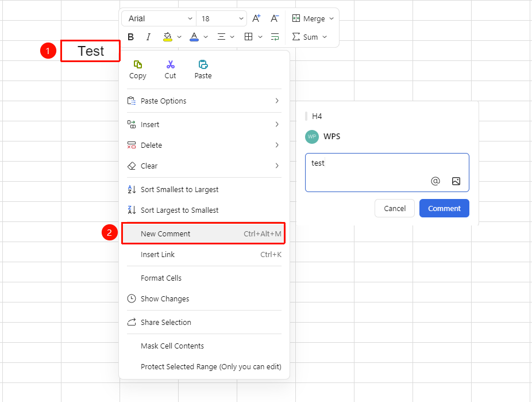Expand the Merge dropdown arrow

(x=331, y=18)
